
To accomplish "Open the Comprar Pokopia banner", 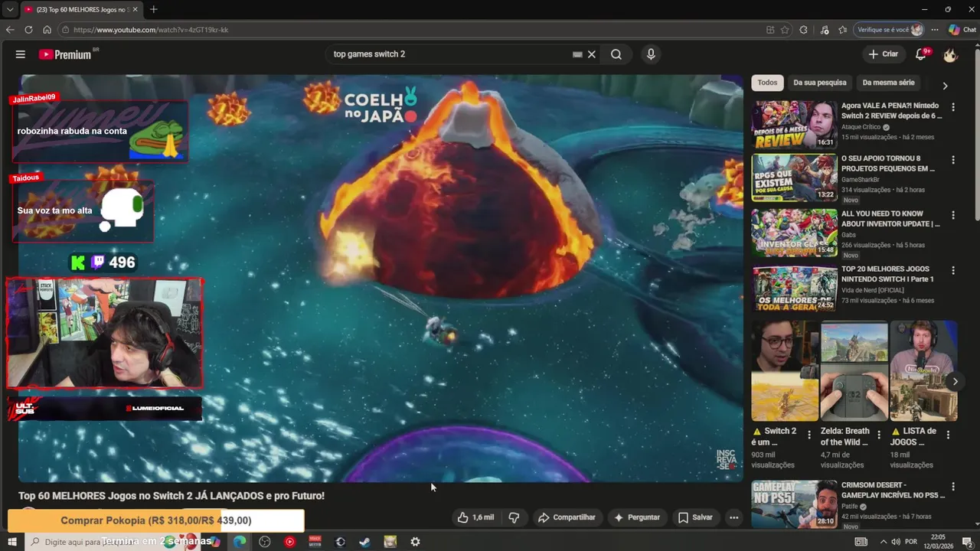I will click(x=156, y=520).
